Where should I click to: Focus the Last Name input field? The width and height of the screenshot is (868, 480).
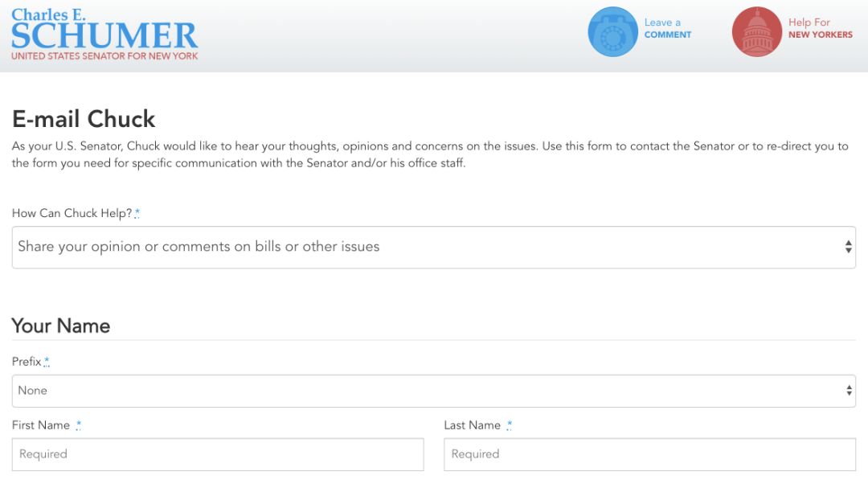tap(650, 454)
